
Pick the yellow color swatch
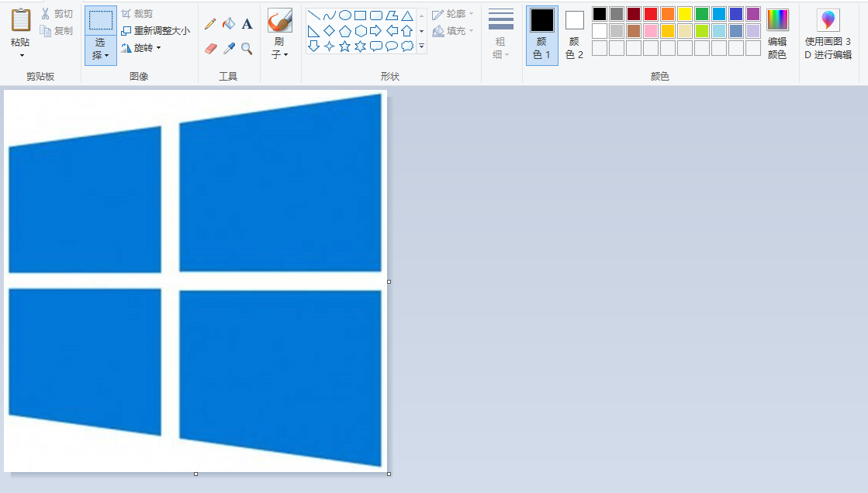tap(685, 14)
